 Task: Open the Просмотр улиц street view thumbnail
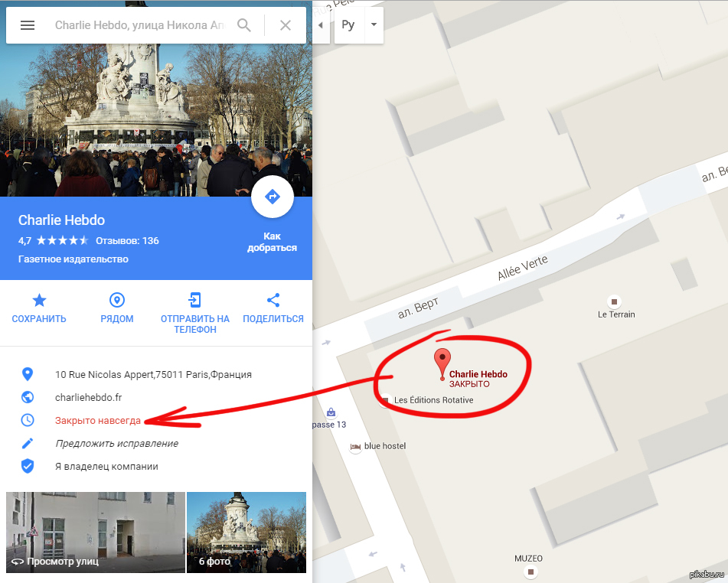coord(96,532)
